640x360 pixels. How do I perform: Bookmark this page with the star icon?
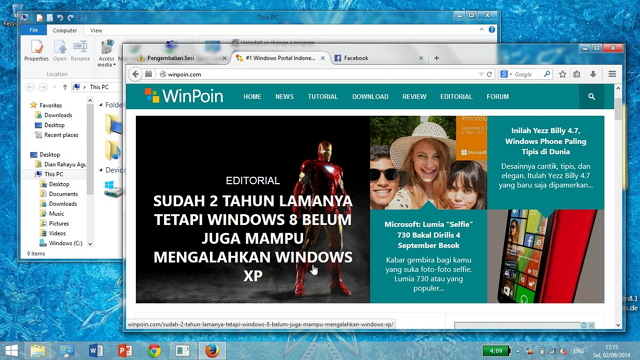point(562,74)
